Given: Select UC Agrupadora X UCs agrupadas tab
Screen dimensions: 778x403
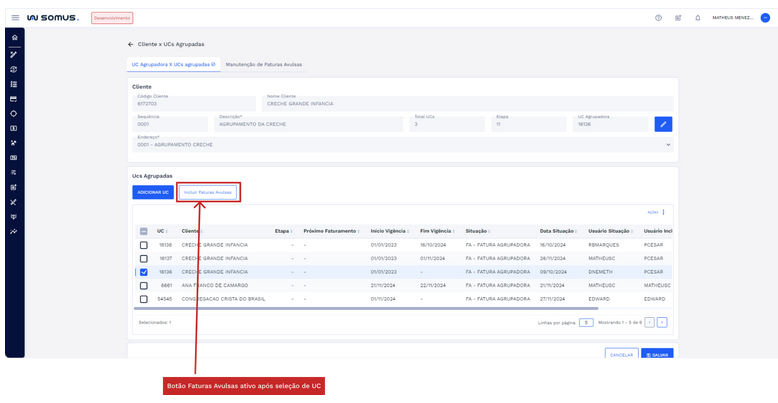Looking at the screenshot, I should tap(174, 64).
